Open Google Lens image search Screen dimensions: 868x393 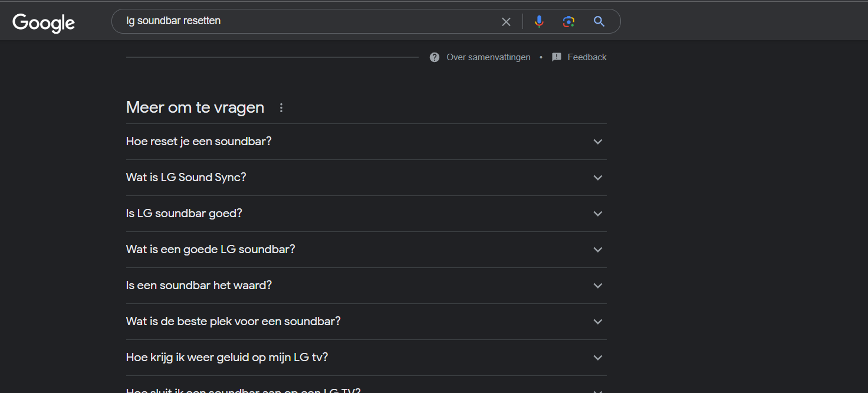pos(568,22)
